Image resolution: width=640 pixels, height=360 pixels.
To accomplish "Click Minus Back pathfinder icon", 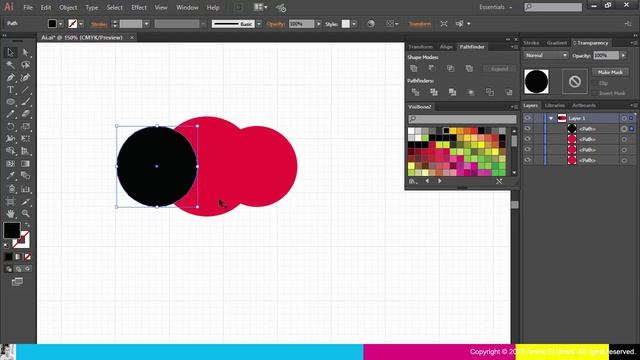I will (x=509, y=92).
